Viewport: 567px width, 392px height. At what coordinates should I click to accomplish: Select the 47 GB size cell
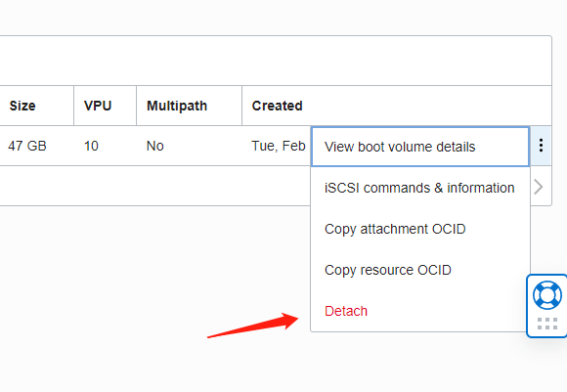coord(27,146)
